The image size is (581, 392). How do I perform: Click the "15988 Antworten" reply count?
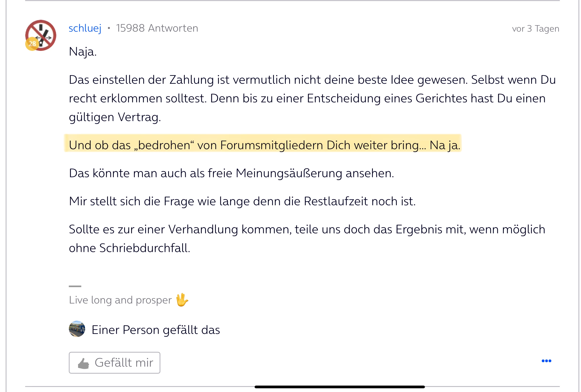157,28
